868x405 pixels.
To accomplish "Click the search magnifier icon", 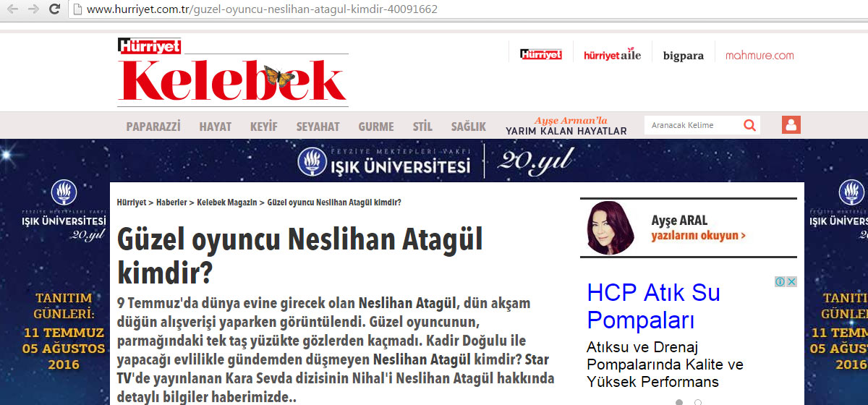I will (750, 125).
